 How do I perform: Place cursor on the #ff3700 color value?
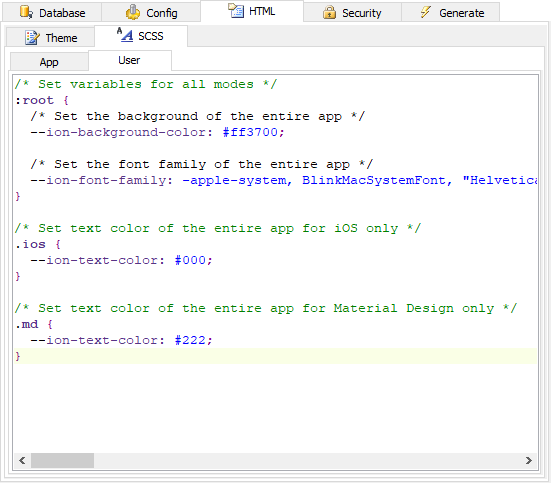(250, 133)
